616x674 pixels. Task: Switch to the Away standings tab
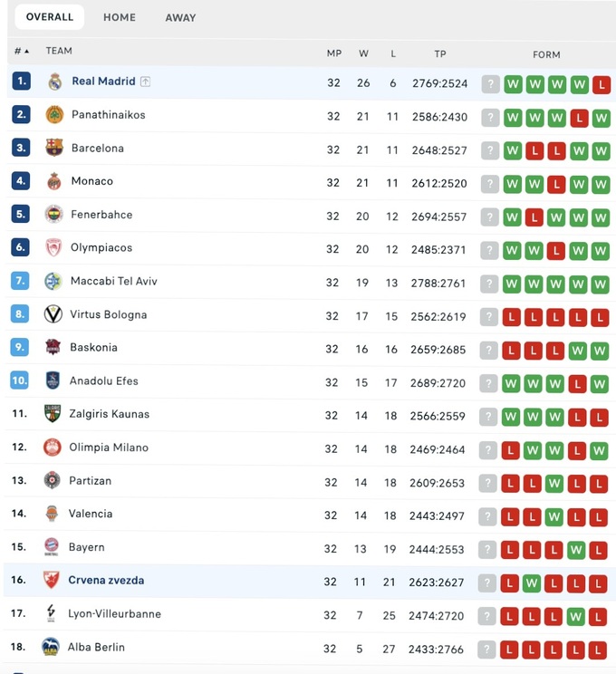180,17
